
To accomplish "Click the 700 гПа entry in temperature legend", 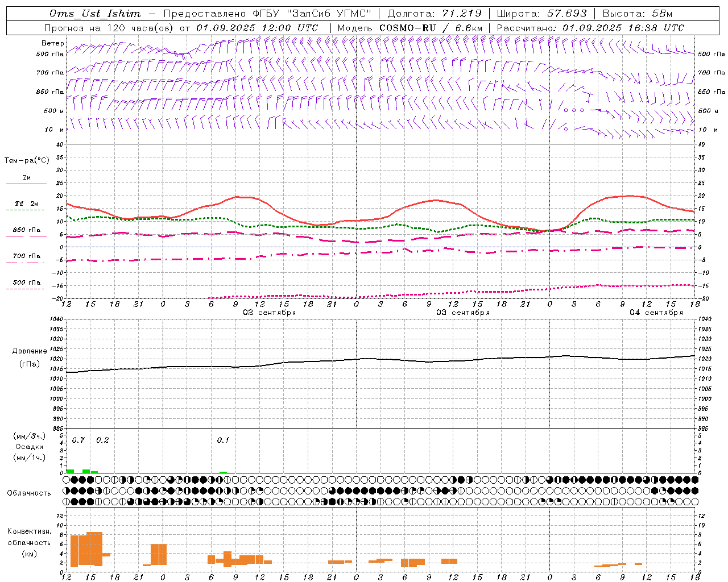I will coord(27,256).
